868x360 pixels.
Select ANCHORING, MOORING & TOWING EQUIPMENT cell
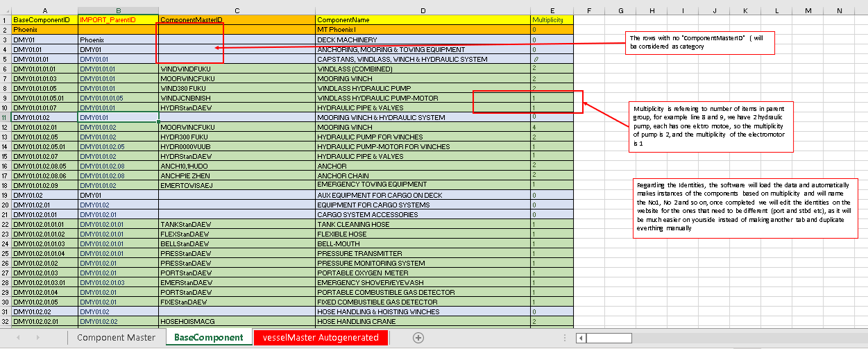[x=423, y=49]
